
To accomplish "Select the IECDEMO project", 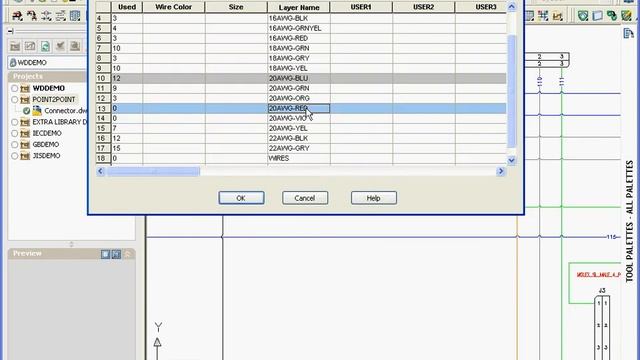I will (x=47, y=133).
